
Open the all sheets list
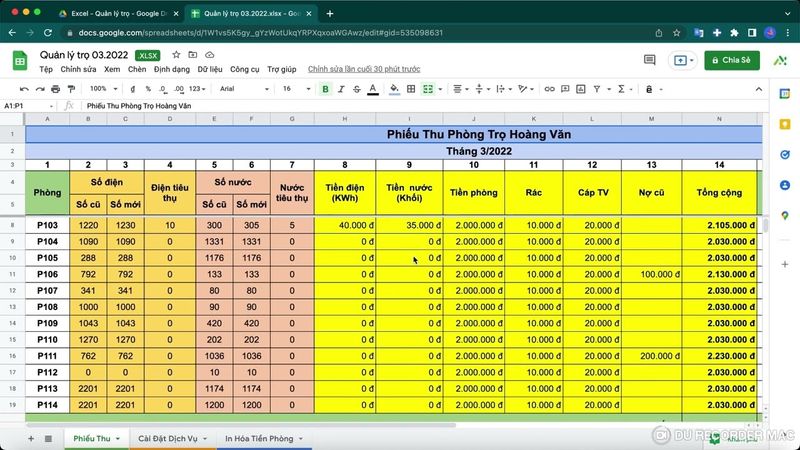48,438
